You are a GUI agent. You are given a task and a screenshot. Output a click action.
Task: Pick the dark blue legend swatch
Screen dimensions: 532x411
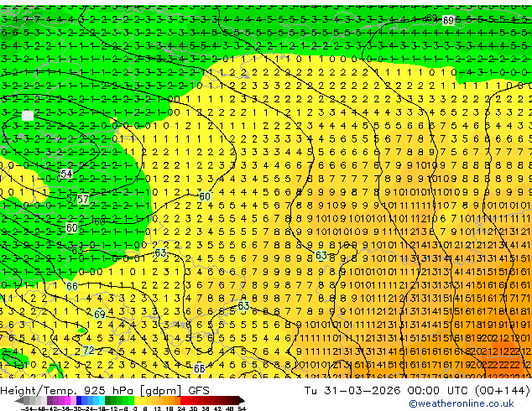click(79, 400)
